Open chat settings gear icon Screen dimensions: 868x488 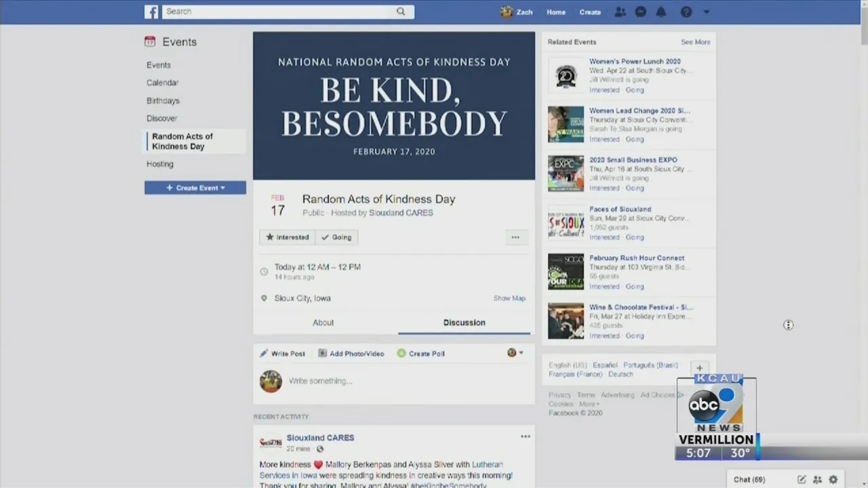tap(833, 479)
